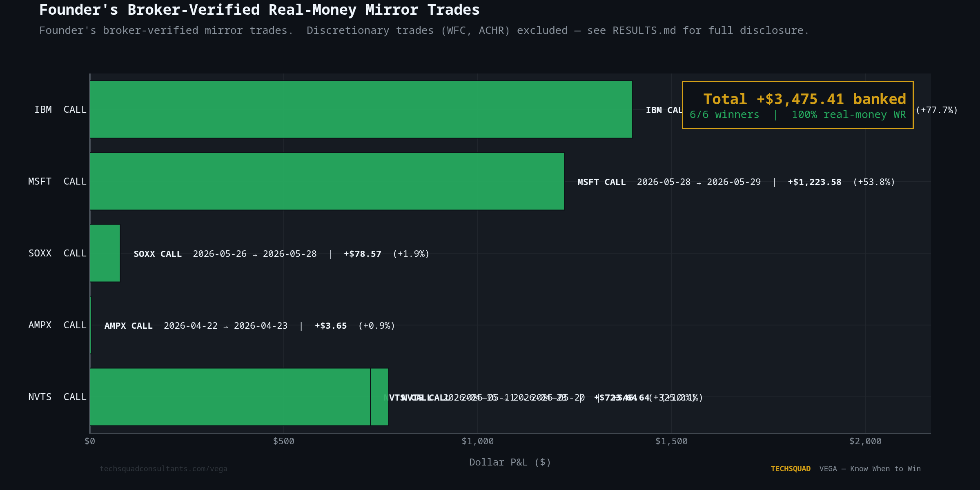Click the bold 'SOXX CALL' annotation label
The height and width of the screenshot is (490, 980).
[158, 254]
